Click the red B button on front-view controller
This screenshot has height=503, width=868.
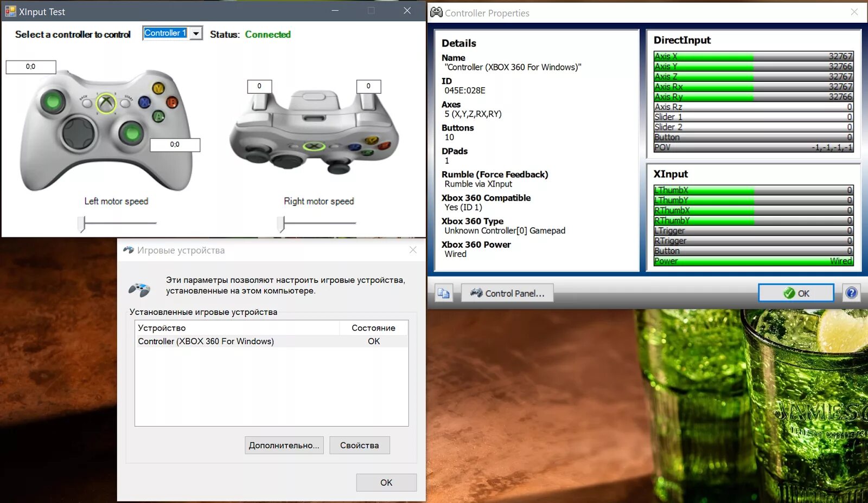point(172,102)
